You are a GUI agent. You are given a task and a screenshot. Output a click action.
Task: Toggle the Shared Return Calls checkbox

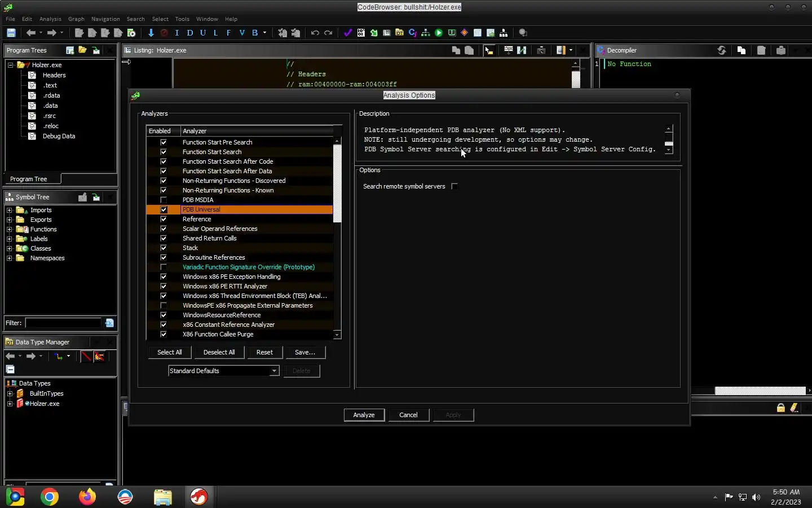coord(164,238)
